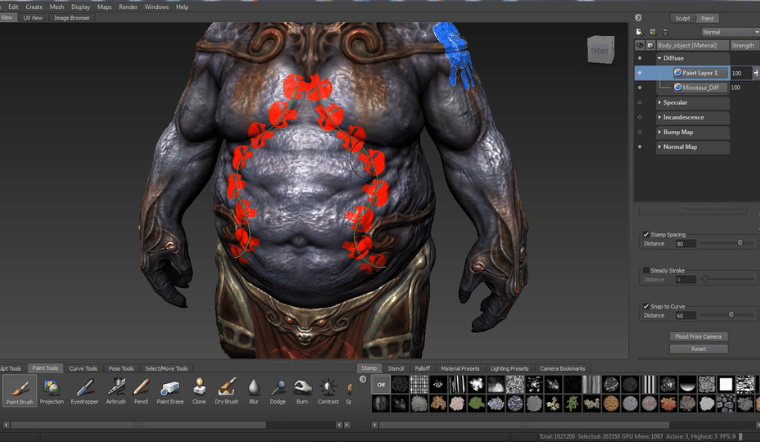
Task: Open the Create menu
Action: (x=34, y=7)
